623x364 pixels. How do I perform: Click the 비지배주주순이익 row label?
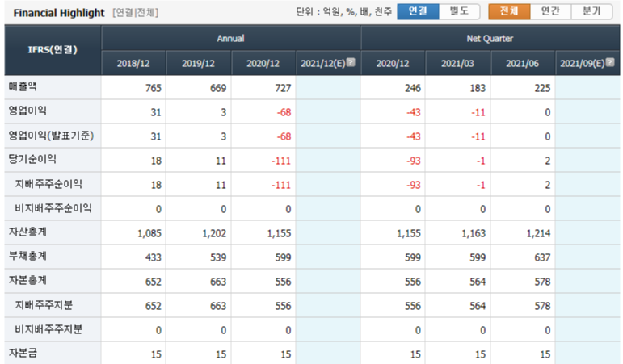(53, 208)
